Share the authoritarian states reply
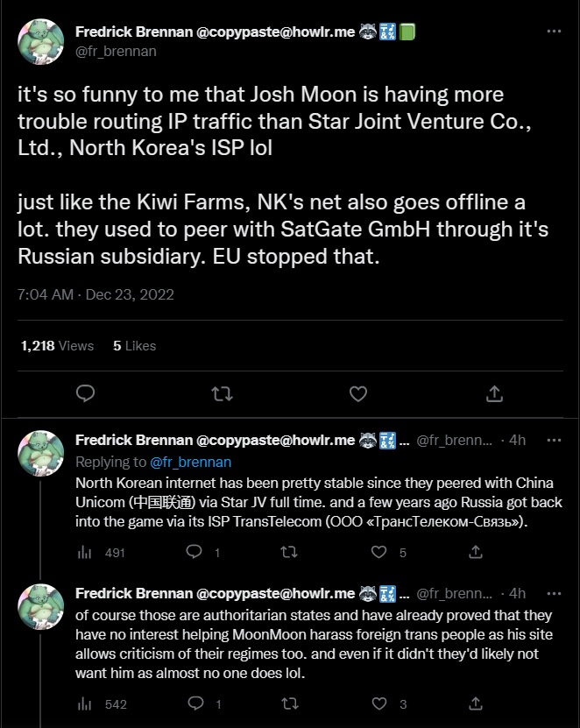 [x=476, y=703]
